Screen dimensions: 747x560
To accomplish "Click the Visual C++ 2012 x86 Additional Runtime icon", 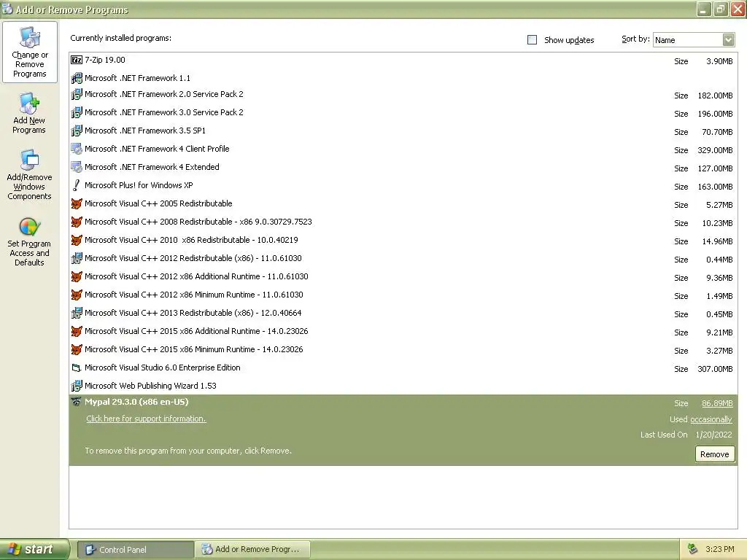I will pos(76,276).
